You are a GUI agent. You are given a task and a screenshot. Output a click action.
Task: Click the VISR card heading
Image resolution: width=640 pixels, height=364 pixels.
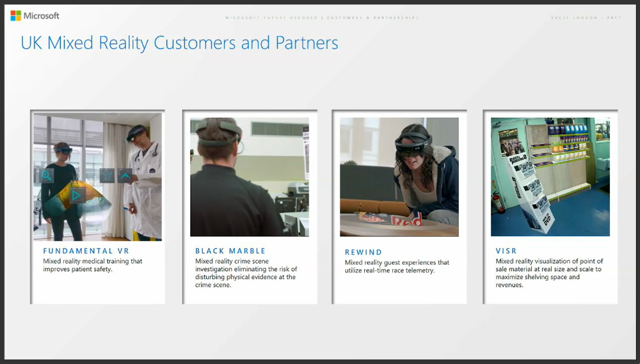[x=506, y=251]
